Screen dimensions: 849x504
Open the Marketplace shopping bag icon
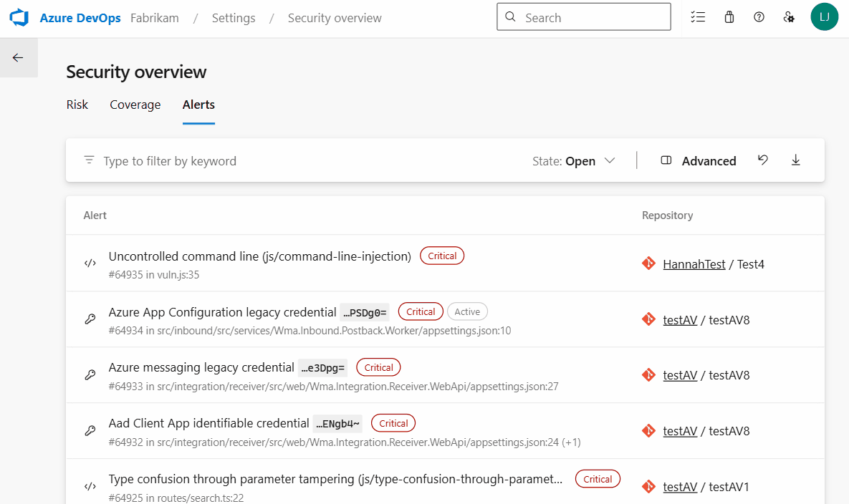(729, 16)
